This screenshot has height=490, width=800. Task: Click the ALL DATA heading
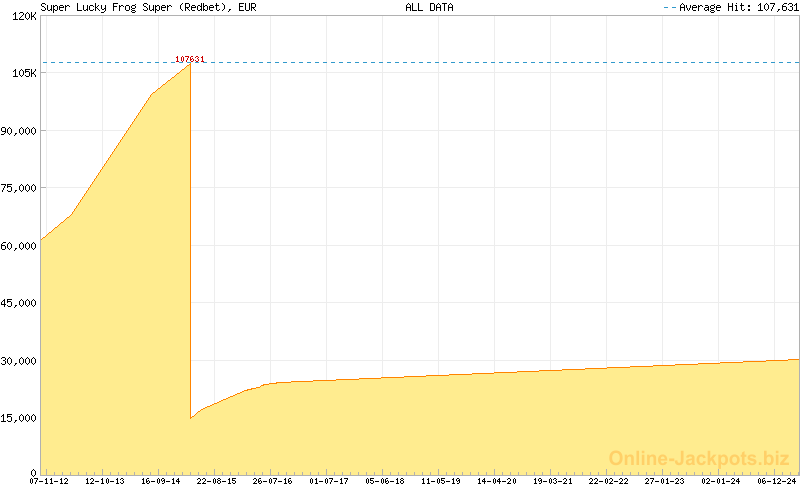[x=429, y=7]
